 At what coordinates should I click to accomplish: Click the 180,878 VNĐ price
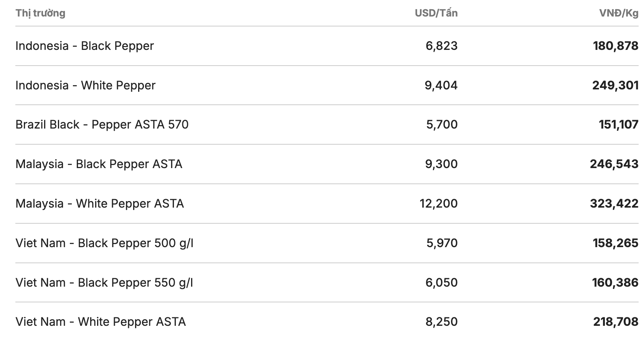(616, 46)
